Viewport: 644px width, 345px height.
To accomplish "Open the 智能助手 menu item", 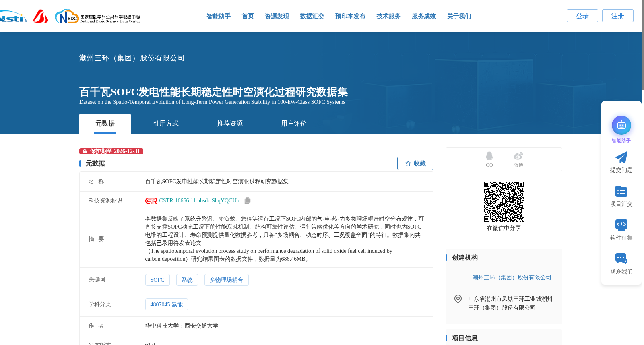I will pyautogui.click(x=218, y=16).
